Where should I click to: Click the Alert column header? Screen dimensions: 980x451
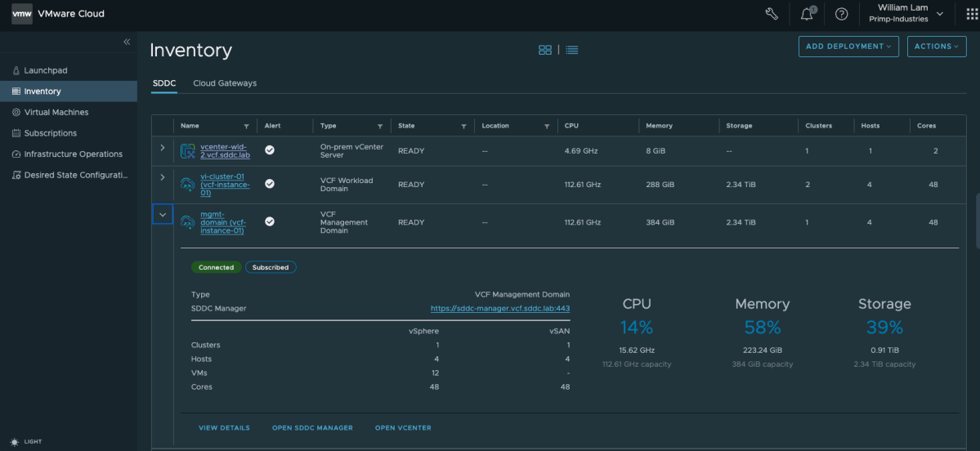click(x=272, y=126)
